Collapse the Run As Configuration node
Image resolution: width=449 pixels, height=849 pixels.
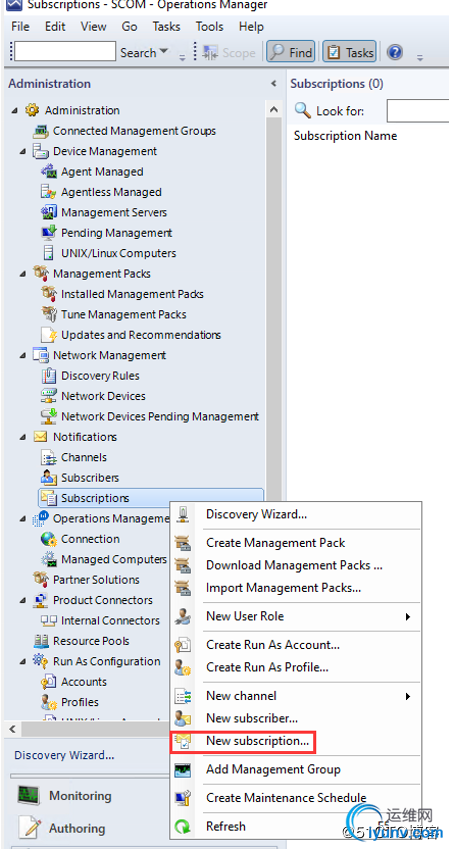click(22, 662)
